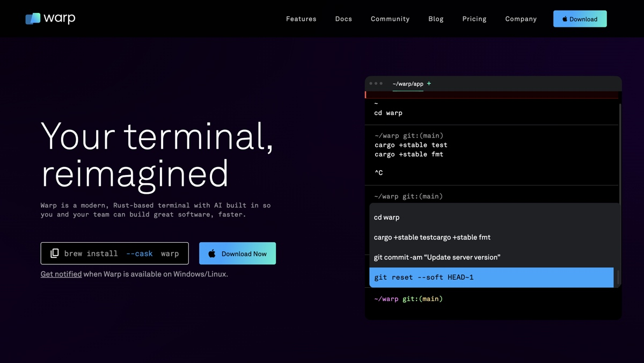Screen dimensions: 644x363
Task: Select the ~/warp/app terminal tab
Action: coord(408,84)
